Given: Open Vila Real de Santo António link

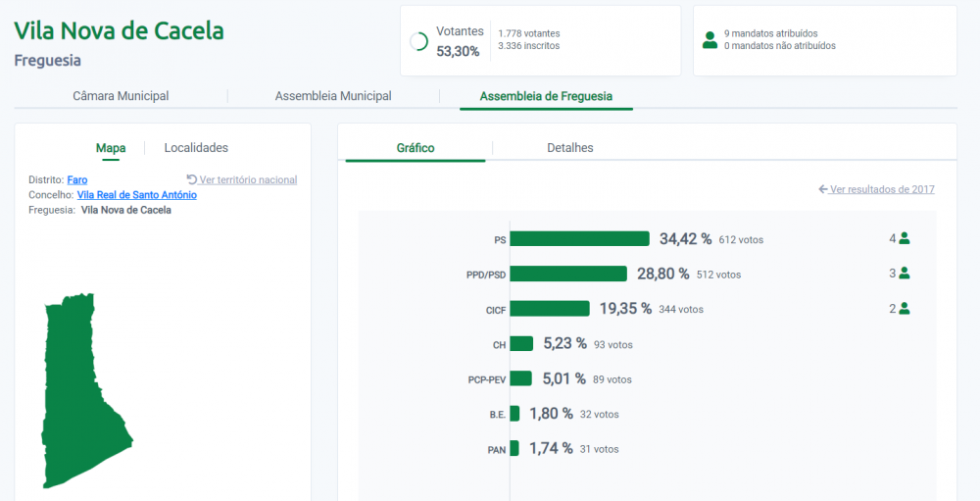Looking at the screenshot, I should pyautogui.click(x=137, y=195).
